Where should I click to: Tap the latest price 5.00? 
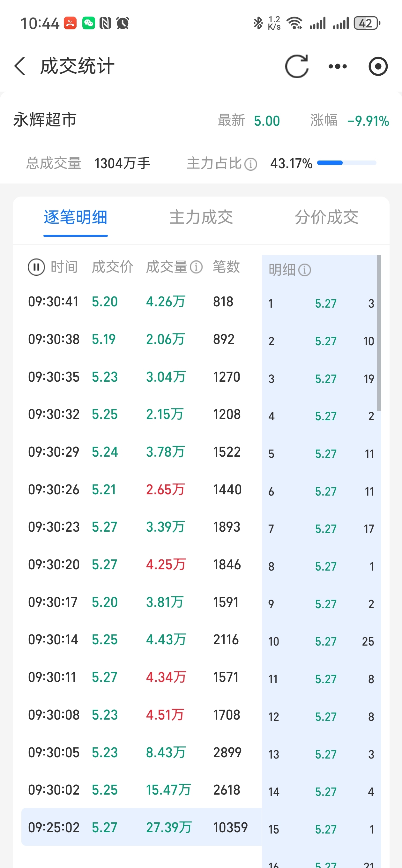coord(267,121)
